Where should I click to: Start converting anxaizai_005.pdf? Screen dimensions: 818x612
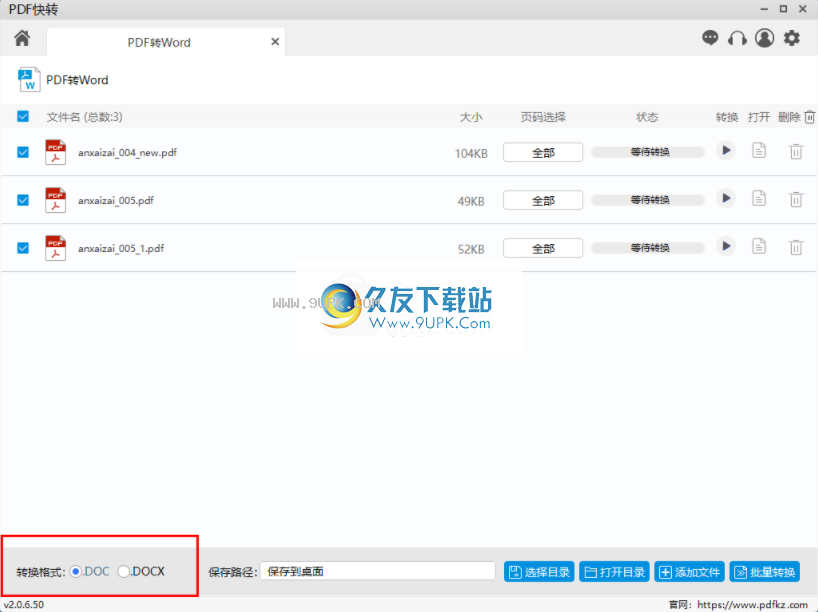(x=726, y=198)
